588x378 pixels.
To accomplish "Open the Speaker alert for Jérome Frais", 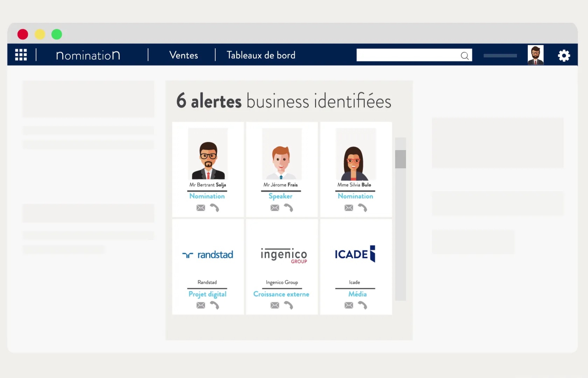I will (x=281, y=196).
